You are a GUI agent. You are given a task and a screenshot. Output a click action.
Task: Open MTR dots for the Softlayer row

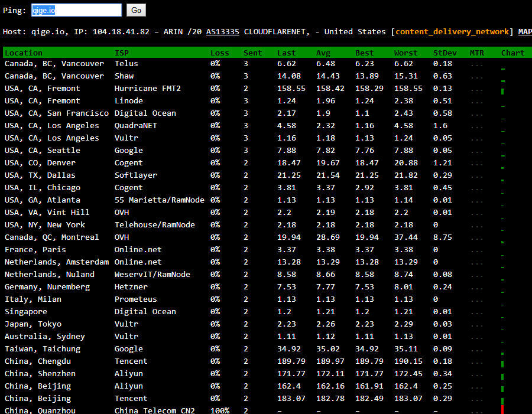(x=476, y=177)
